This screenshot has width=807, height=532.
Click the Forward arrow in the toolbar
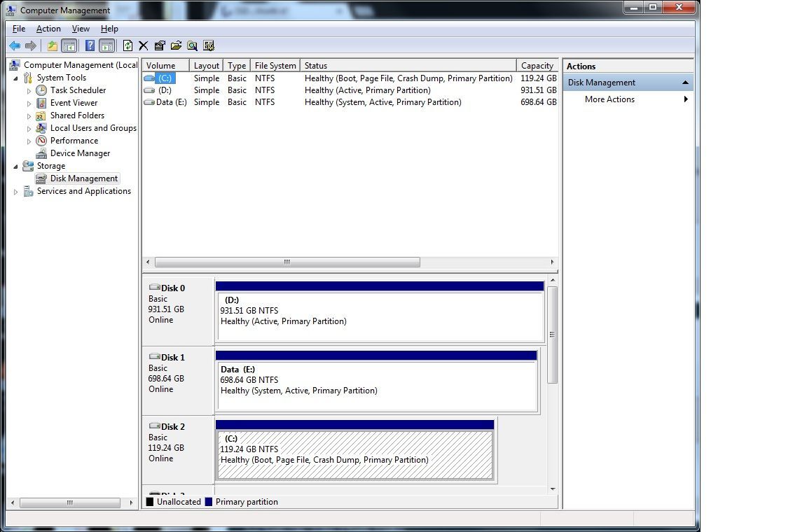coord(31,45)
